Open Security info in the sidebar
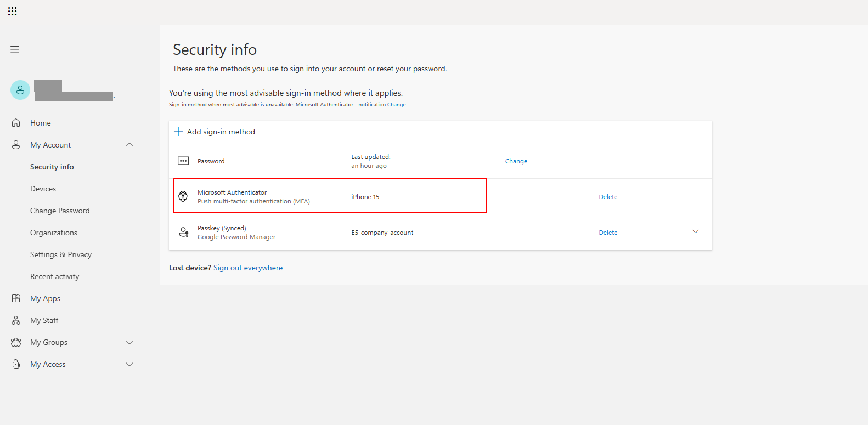The image size is (868, 425). pyautogui.click(x=52, y=167)
